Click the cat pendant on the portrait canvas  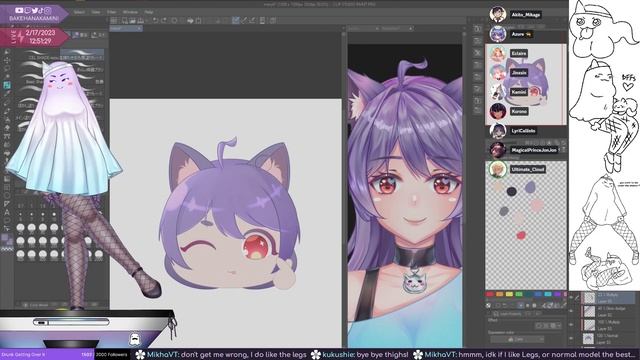point(414,282)
